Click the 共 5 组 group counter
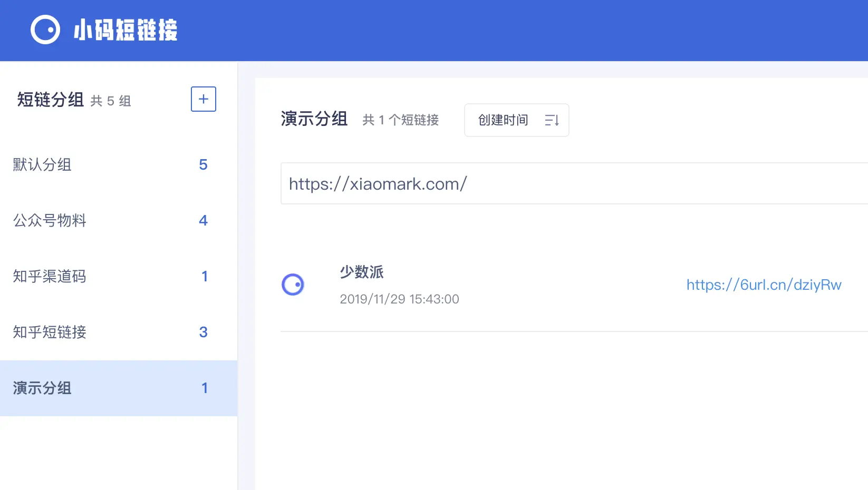Screen dimensions: 868x490 [x=111, y=101]
